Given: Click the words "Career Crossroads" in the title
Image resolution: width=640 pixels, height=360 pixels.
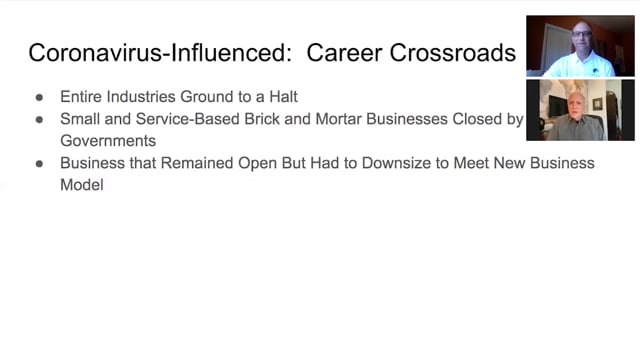Looking at the screenshot, I should [x=411, y=53].
